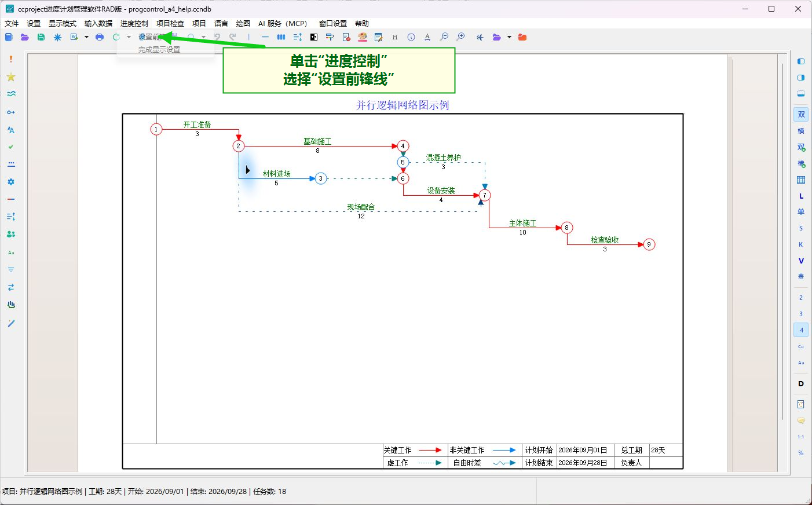Click the yellow star icon in left sidebar
The width and height of the screenshot is (812, 505).
(x=11, y=77)
